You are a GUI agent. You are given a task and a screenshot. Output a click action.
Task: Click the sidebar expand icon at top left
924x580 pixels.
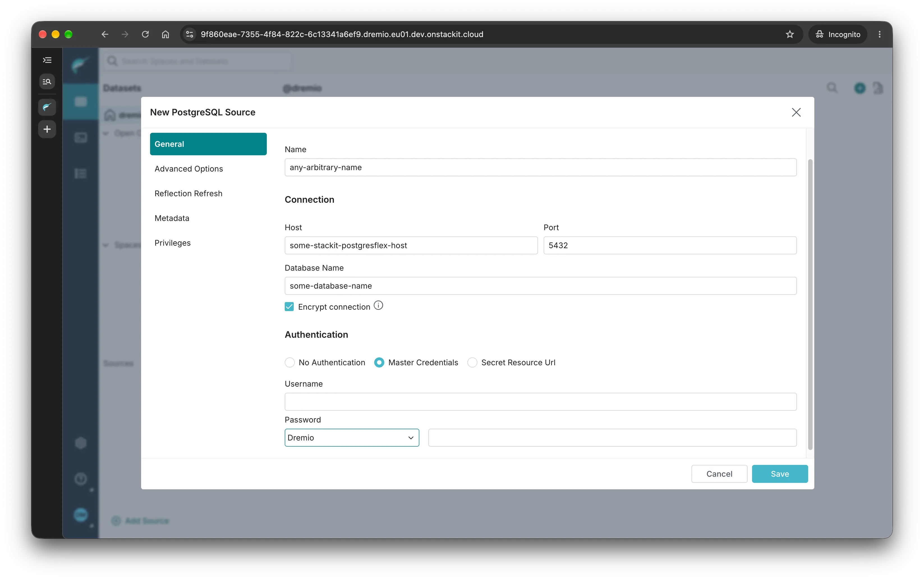pos(47,60)
